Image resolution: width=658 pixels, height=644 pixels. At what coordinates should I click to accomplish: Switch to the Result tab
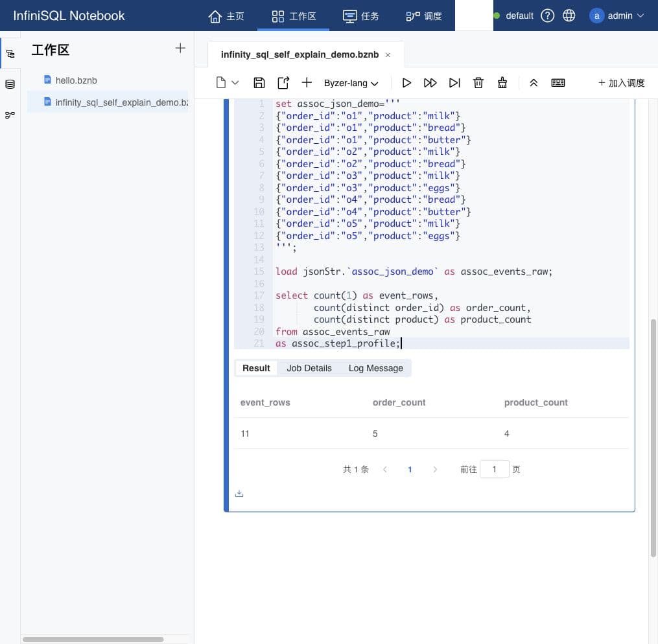click(256, 368)
